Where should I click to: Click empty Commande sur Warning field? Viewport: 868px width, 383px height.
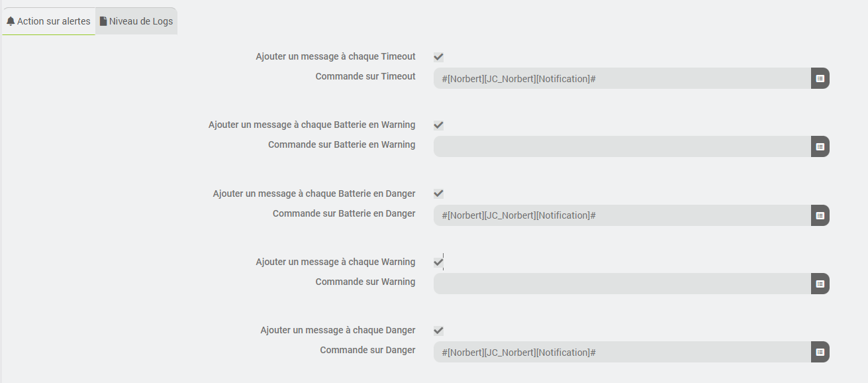(x=622, y=284)
